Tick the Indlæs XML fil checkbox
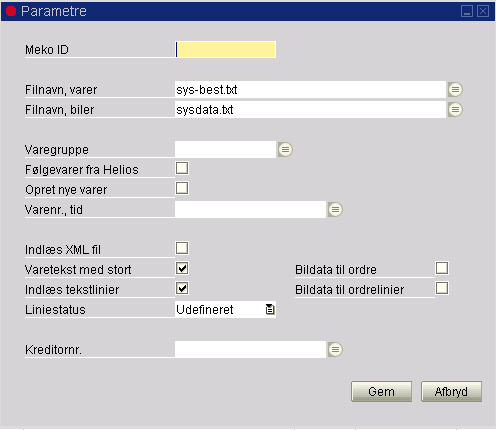The height and width of the screenshot is (430, 496). [x=182, y=248]
